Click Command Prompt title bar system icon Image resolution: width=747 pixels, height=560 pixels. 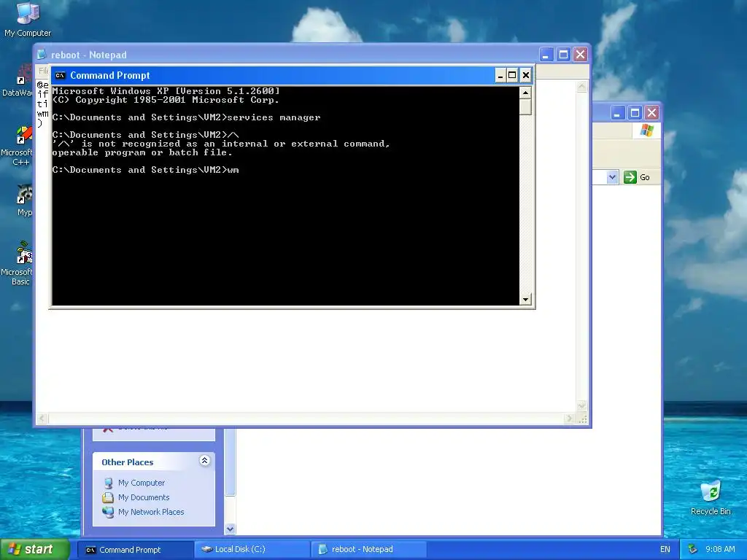[x=60, y=75]
